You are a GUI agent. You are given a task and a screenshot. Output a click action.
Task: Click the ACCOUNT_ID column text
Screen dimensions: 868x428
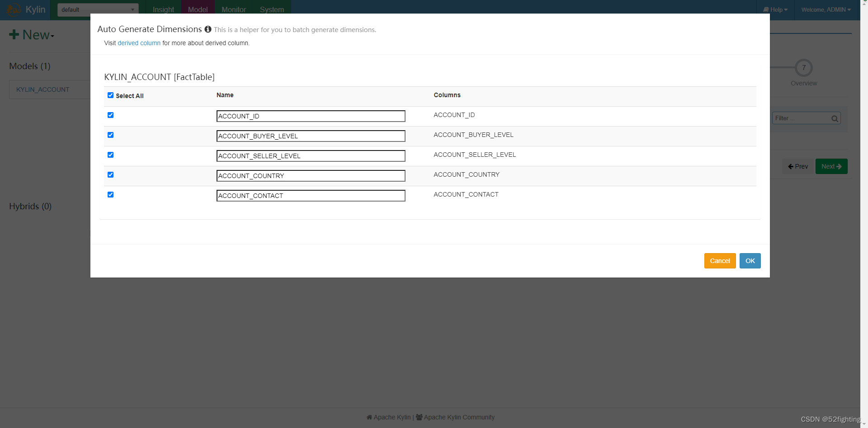point(454,115)
